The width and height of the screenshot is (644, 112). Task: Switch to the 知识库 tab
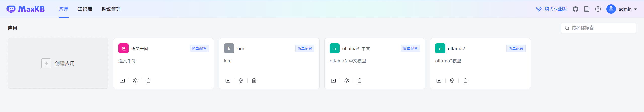click(x=85, y=9)
